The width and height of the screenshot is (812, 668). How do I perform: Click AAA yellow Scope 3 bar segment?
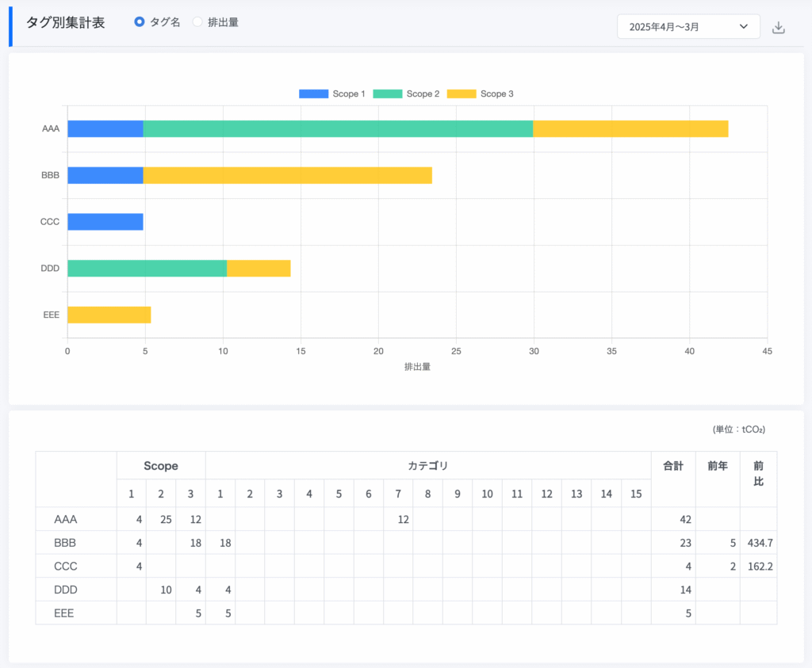pyautogui.click(x=630, y=129)
